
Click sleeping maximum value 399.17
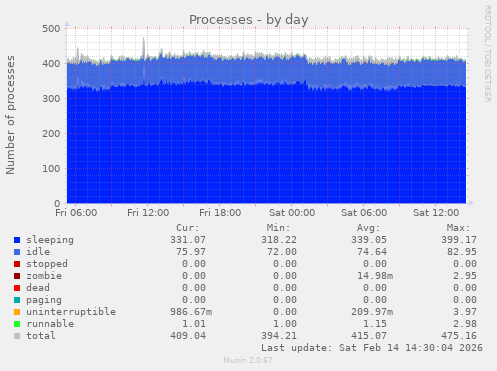tap(459, 240)
